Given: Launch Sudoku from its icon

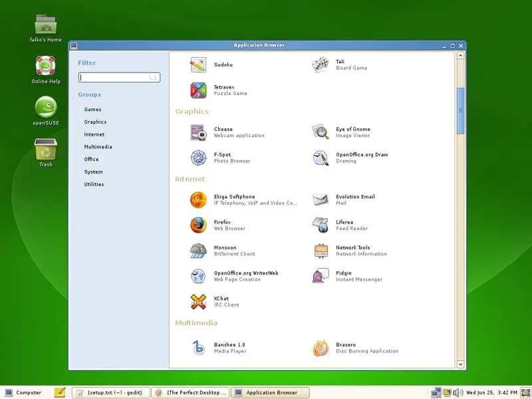Looking at the screenshot, I should (x=198, y=65).
